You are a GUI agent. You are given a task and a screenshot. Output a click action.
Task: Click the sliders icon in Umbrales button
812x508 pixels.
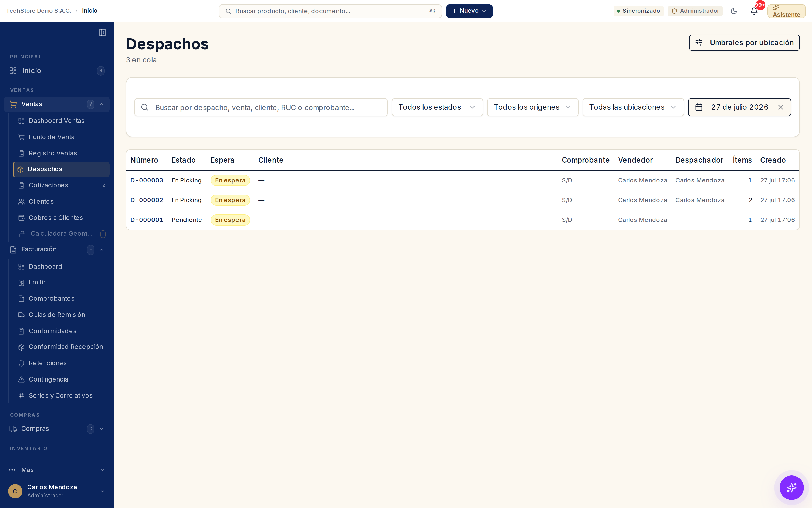pos(699,43)
